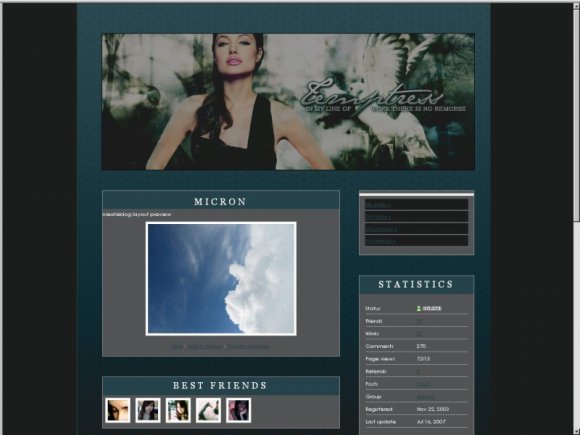
Task: Click the 'Registered' label in Statistics
Action: [x=379, y=409]
